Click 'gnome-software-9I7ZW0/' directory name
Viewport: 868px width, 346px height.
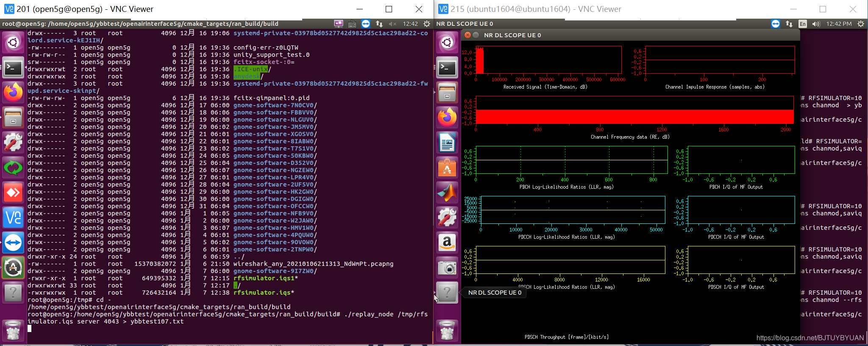click(275, 271)
